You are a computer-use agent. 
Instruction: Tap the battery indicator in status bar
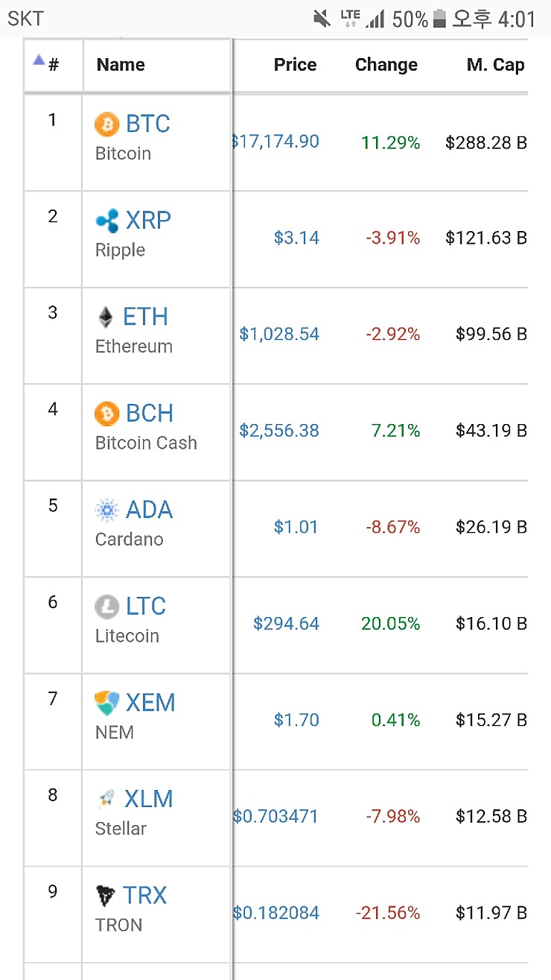(x=441, y=19)
